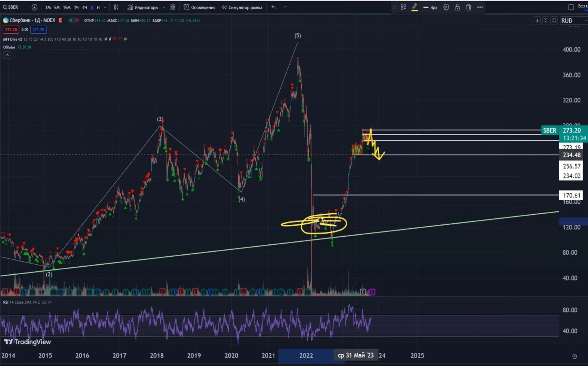Click the sync icon button beside RUB
588x366 pixels.
[554, 21]
